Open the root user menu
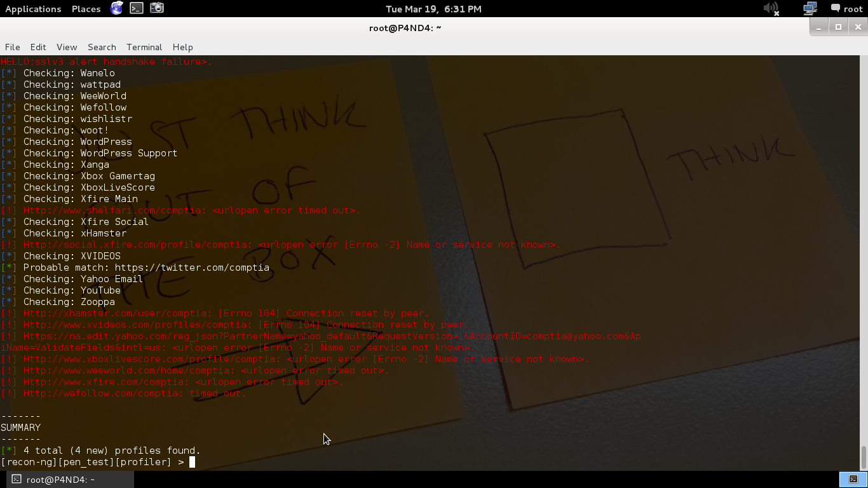This screenshot has height=488, width=868. [x=853, y=9]
